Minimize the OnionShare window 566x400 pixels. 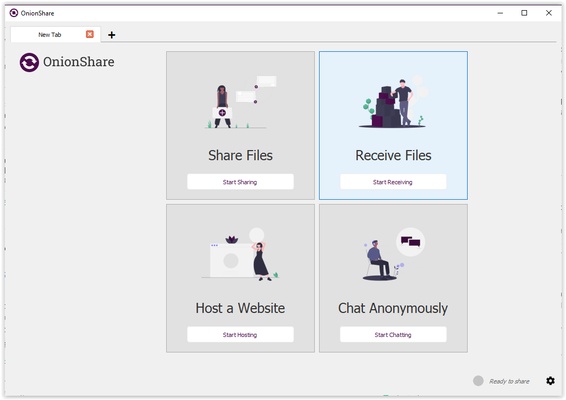[500, 13]
